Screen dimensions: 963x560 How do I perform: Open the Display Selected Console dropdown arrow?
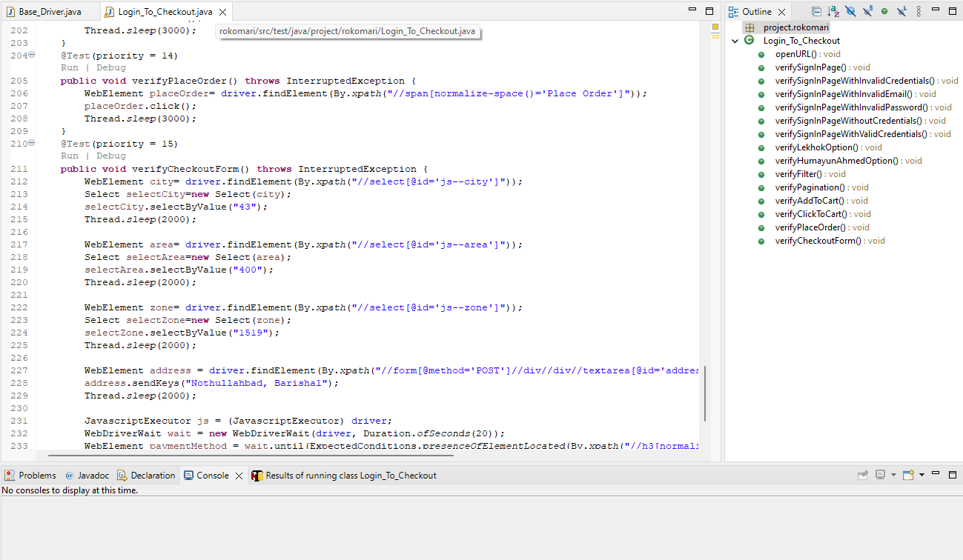point(893,475)
